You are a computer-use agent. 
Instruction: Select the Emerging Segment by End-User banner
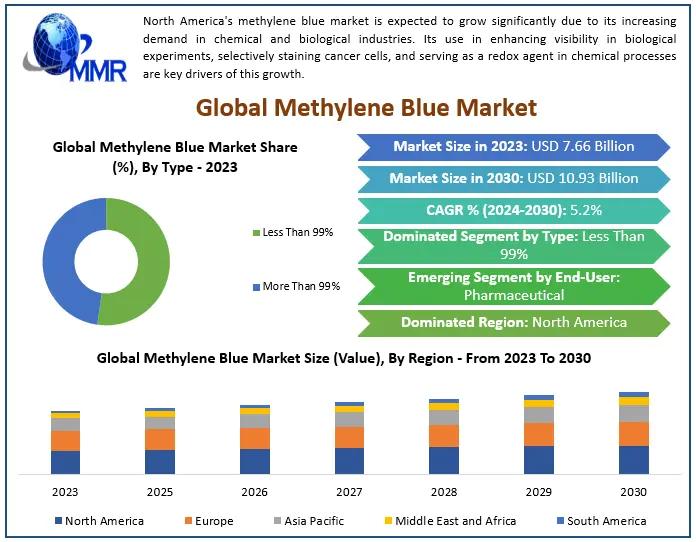tap(514, 286)
